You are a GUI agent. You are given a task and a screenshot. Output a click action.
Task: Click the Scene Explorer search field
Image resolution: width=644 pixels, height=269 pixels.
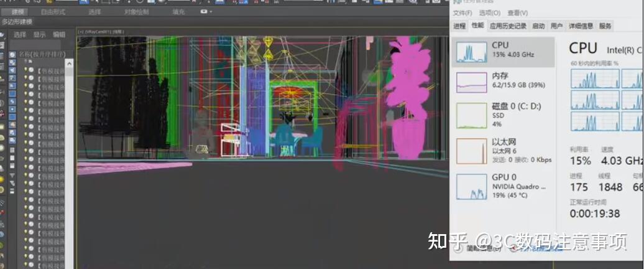tap(35, 44)
